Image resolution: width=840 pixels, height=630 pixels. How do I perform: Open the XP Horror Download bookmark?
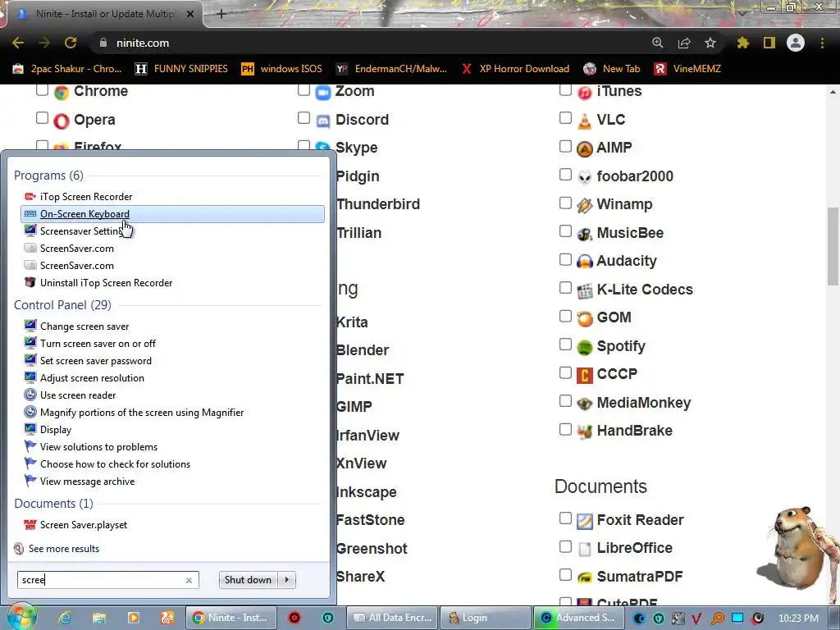[x=515, y=69]
